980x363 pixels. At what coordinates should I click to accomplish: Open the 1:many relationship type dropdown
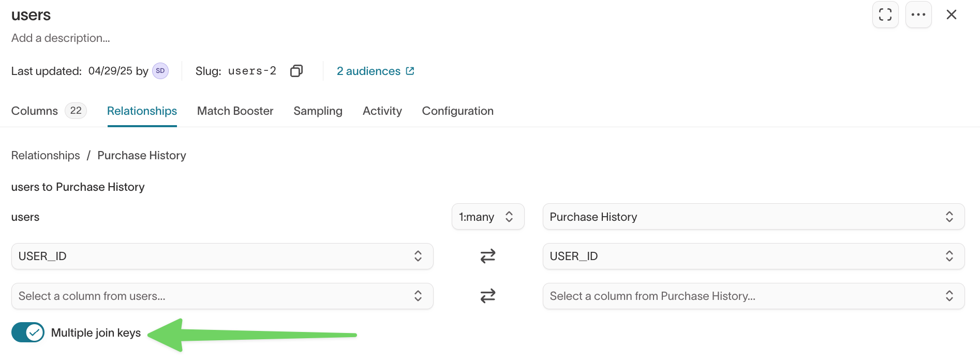[487, 217]
